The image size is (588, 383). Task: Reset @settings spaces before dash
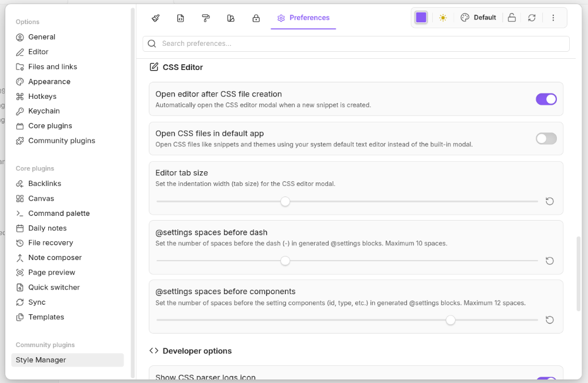tap(550, 261)
